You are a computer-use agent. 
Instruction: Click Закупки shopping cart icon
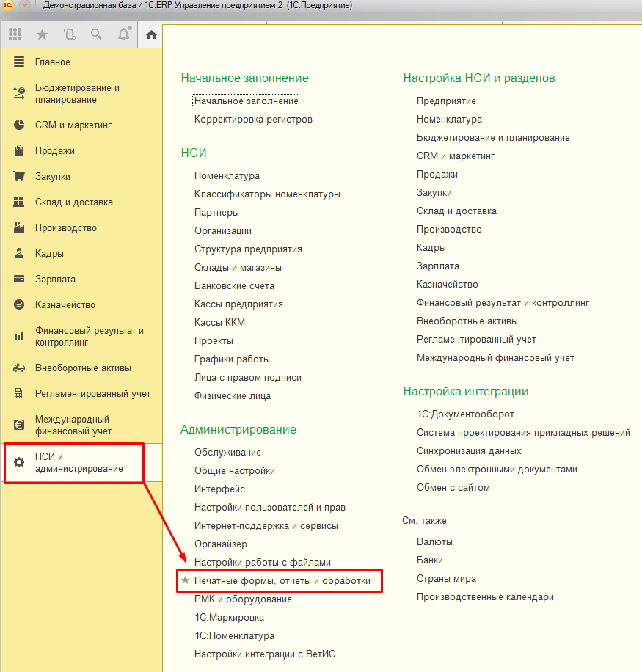tap(20, 176)
